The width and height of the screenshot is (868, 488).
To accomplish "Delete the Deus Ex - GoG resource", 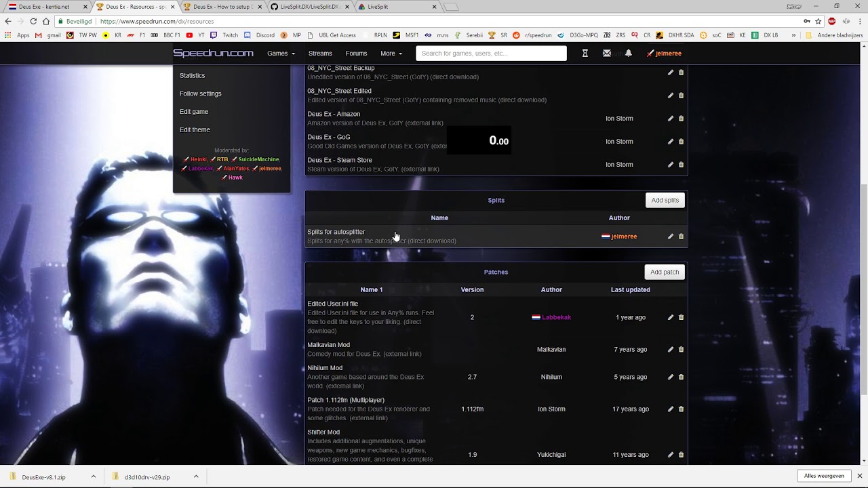I will [x=682, y=142].
